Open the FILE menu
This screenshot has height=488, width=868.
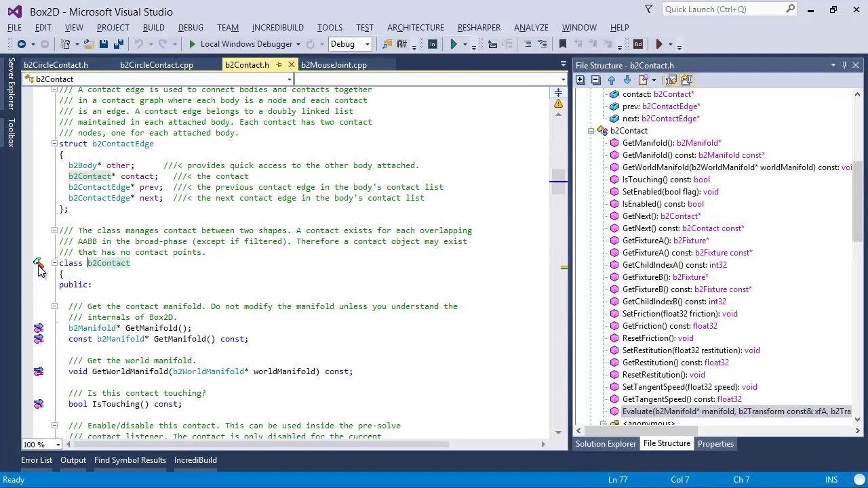pyautogui.click(x=15, y=28)
